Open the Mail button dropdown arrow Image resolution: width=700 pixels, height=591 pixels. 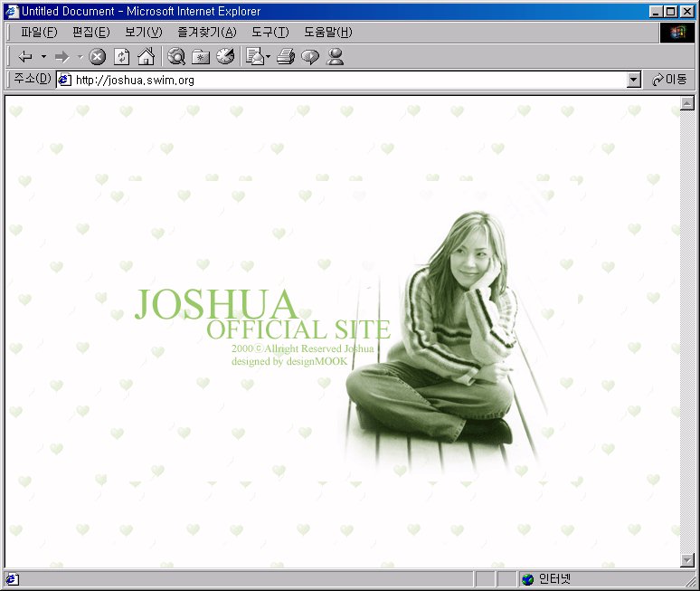269,57
